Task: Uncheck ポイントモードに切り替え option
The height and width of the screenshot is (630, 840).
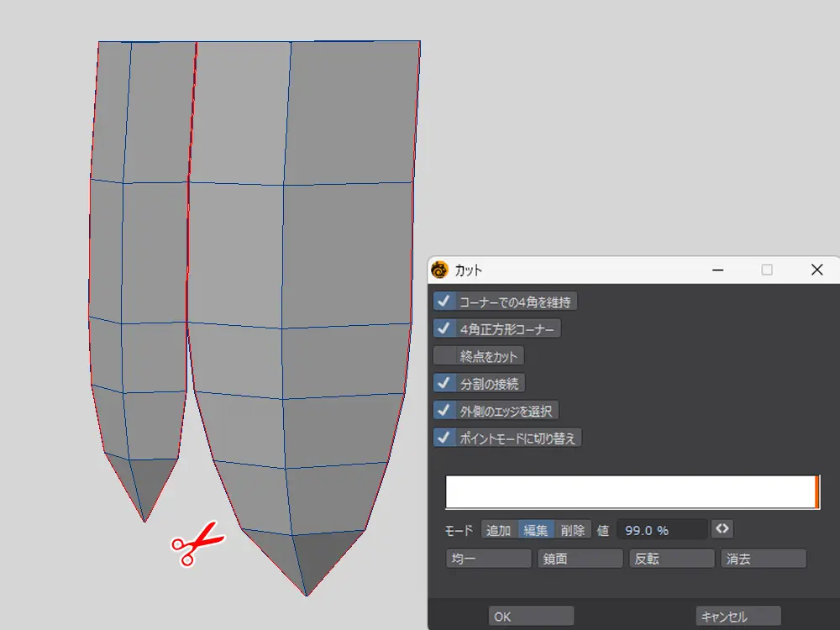Action: pos(444,438)
